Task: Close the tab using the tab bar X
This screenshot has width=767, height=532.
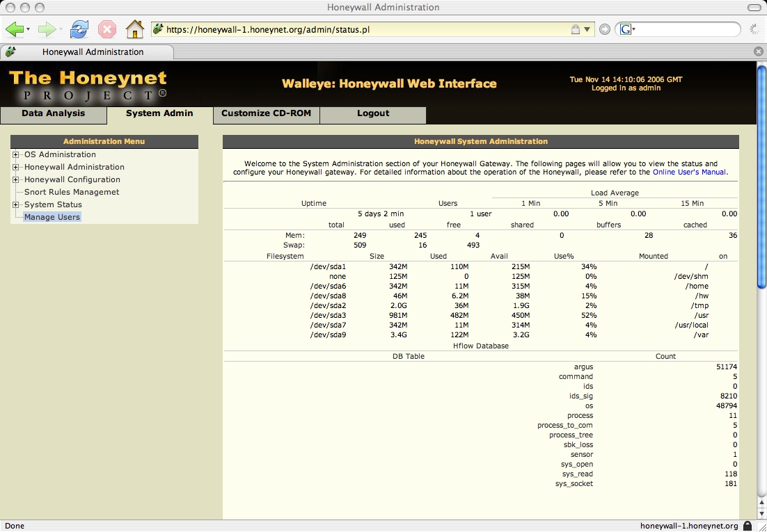Action: tap(758, 51)
